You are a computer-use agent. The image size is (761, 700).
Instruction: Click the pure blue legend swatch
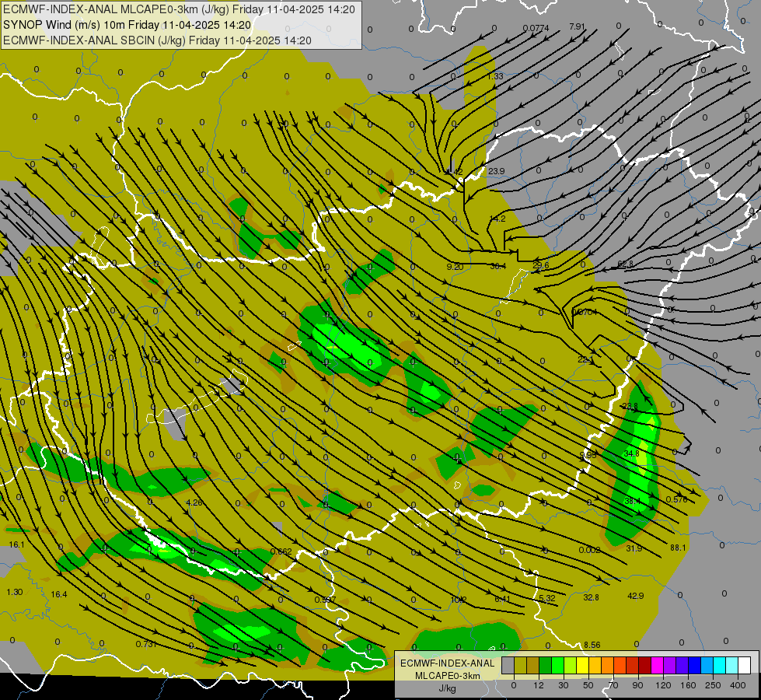pos(694,666)
